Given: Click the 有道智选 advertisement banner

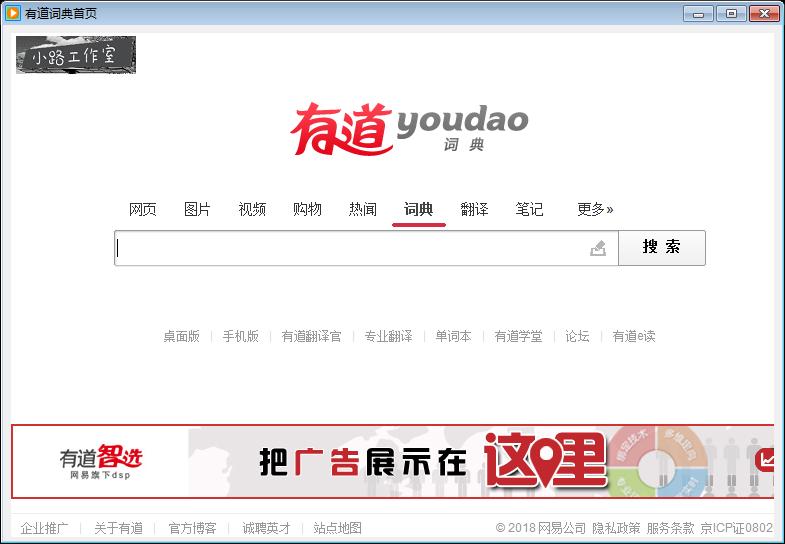Looking at the screenshot, I should tap(392, 461).
